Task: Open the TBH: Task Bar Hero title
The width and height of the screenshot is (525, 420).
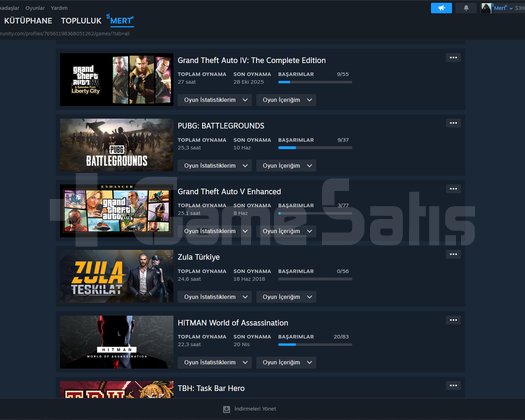Action: 211,388
